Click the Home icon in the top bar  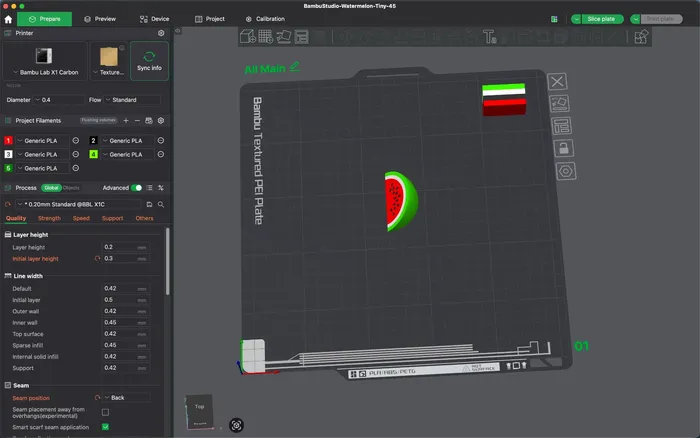(9, 19)
